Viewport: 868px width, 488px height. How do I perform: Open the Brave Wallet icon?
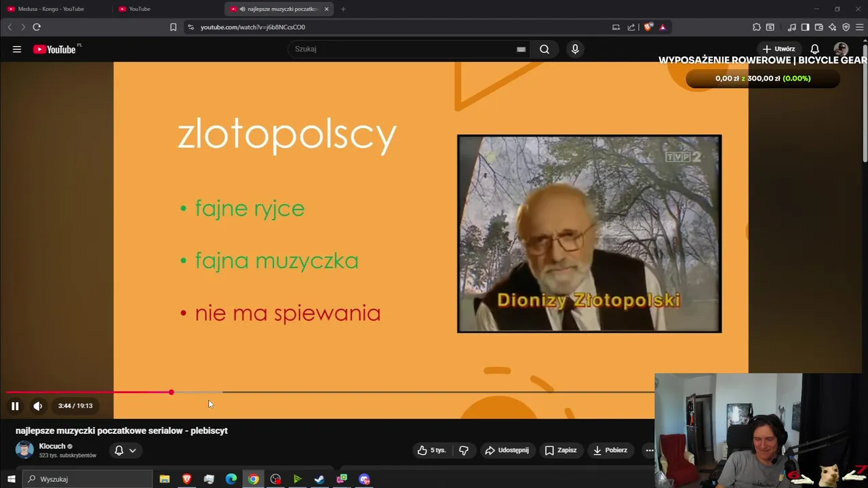818,27
